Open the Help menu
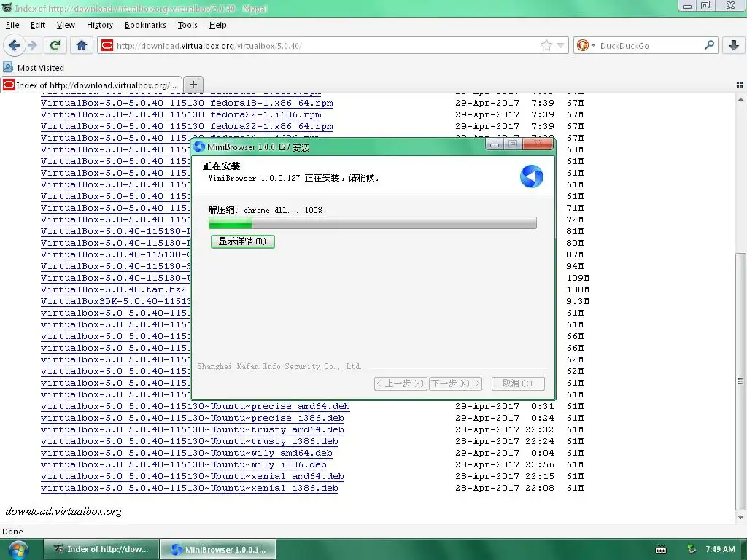Screen dimensions: 747x560 pyautogui.click(x=217, y=25)
